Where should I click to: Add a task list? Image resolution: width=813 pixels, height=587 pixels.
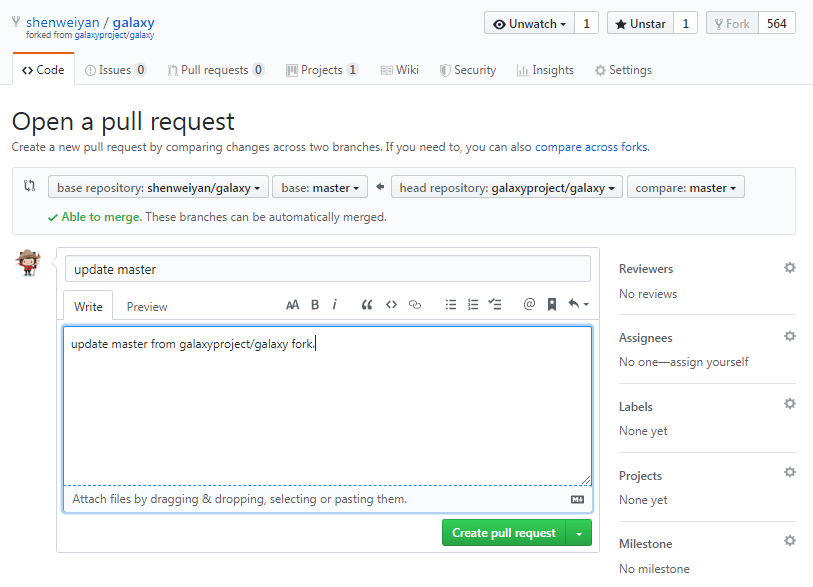(495, 304)
